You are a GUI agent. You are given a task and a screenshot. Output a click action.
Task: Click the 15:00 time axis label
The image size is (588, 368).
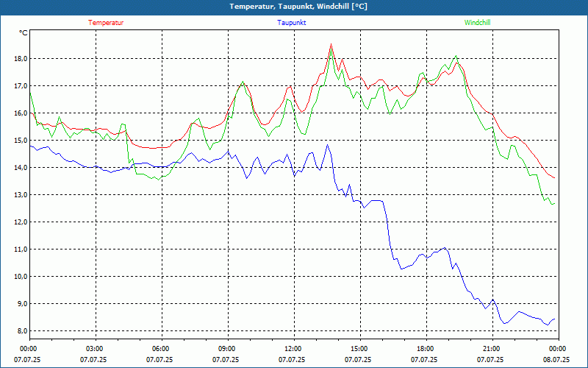click(360, 348)
